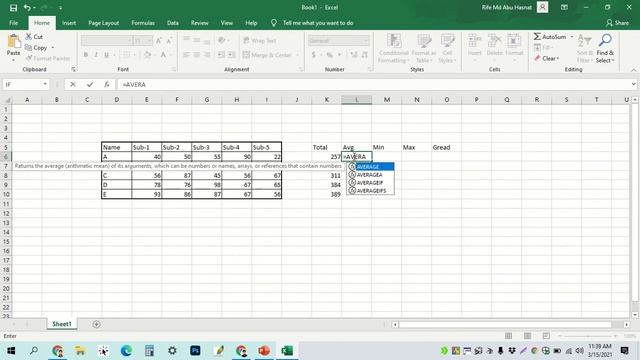
Task: Click cell containing 'Total'
Action: pyautogui.click(x=327, y=147)
